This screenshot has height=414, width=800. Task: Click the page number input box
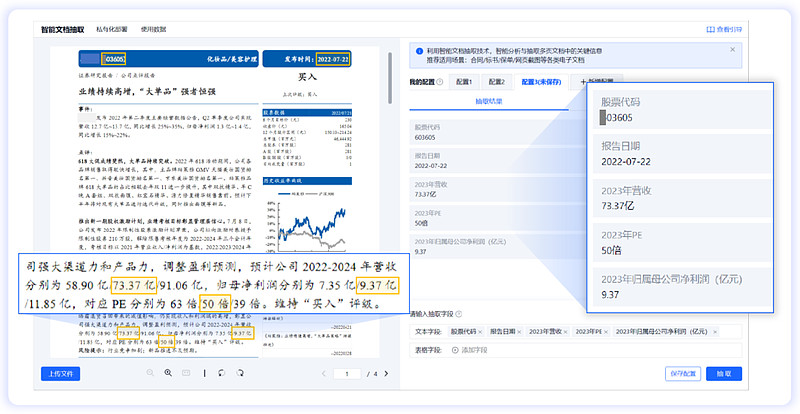(x=347, y=374)
